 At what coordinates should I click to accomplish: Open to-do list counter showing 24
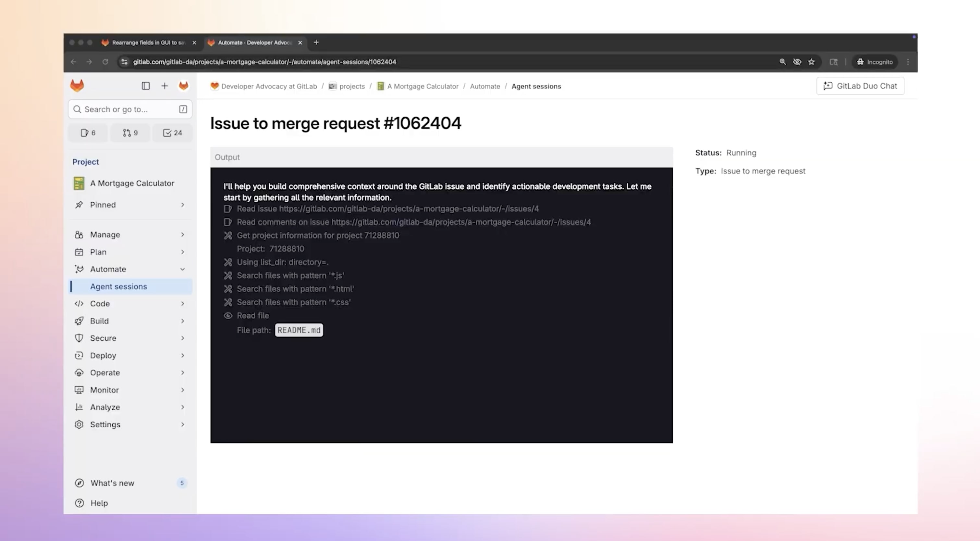[172, 133]
